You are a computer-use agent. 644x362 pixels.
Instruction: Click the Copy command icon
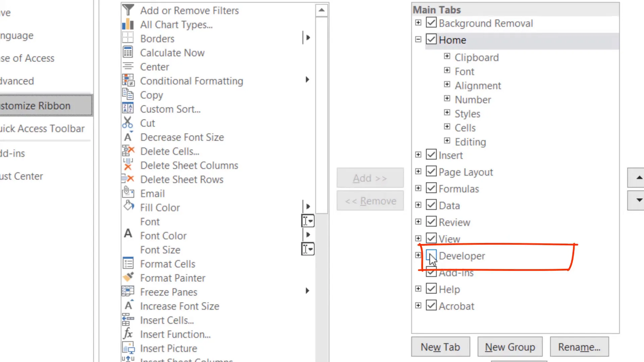128,95
